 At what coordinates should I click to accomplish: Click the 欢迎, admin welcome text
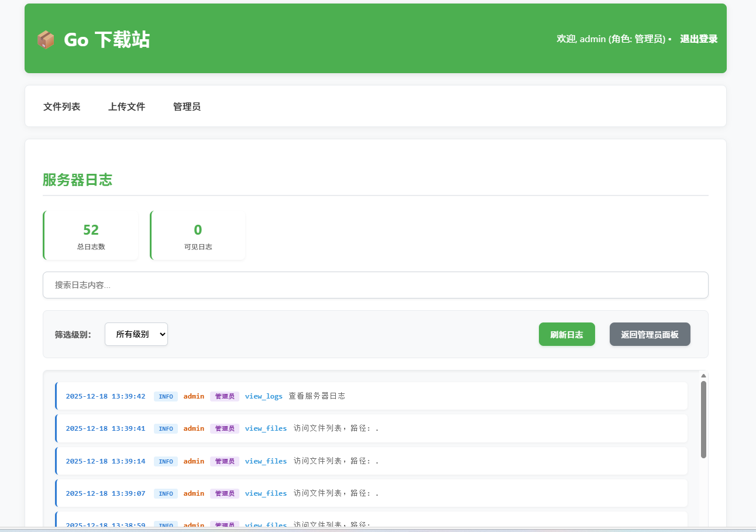click(x=611, y=39)
